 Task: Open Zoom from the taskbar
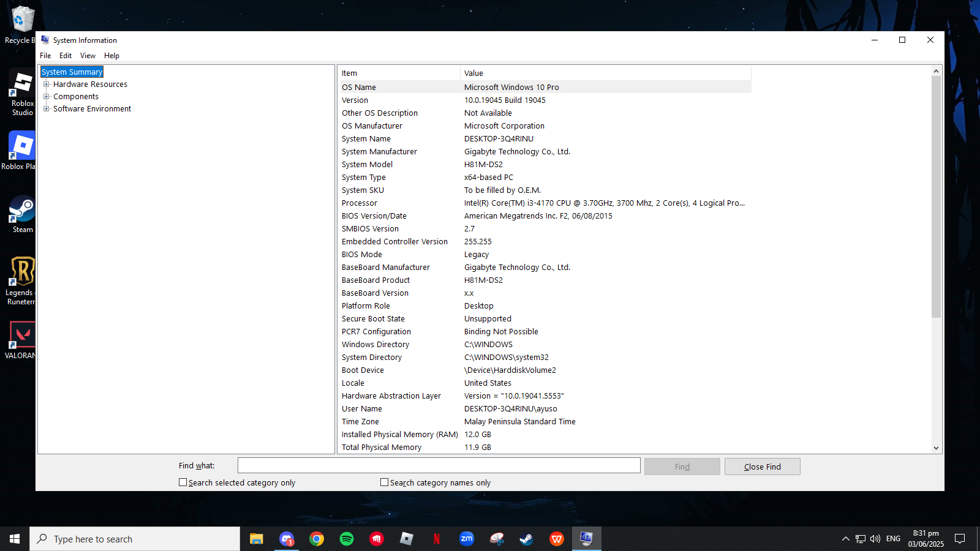tap(467, 539)
